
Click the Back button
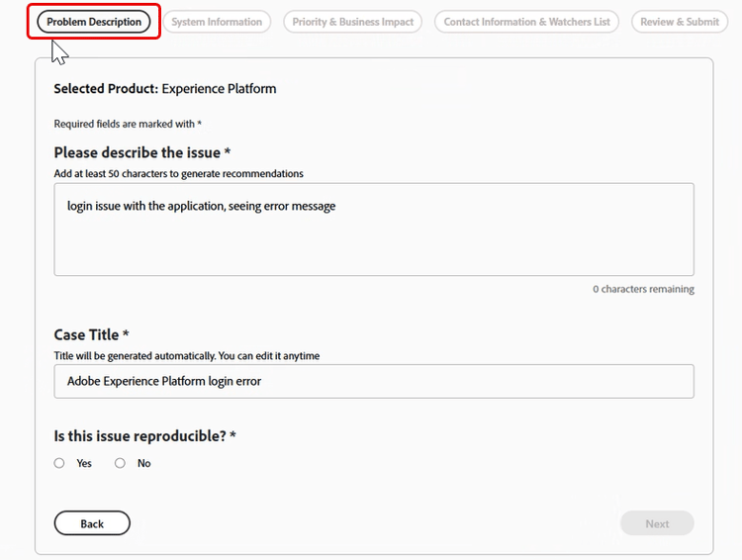tap(92, 523)
